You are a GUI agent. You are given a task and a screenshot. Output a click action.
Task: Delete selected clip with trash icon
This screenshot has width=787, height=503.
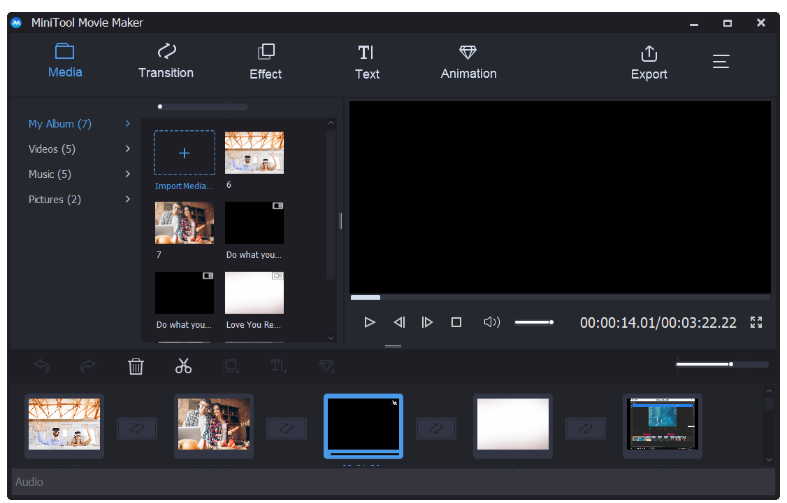tap(136, 366)
